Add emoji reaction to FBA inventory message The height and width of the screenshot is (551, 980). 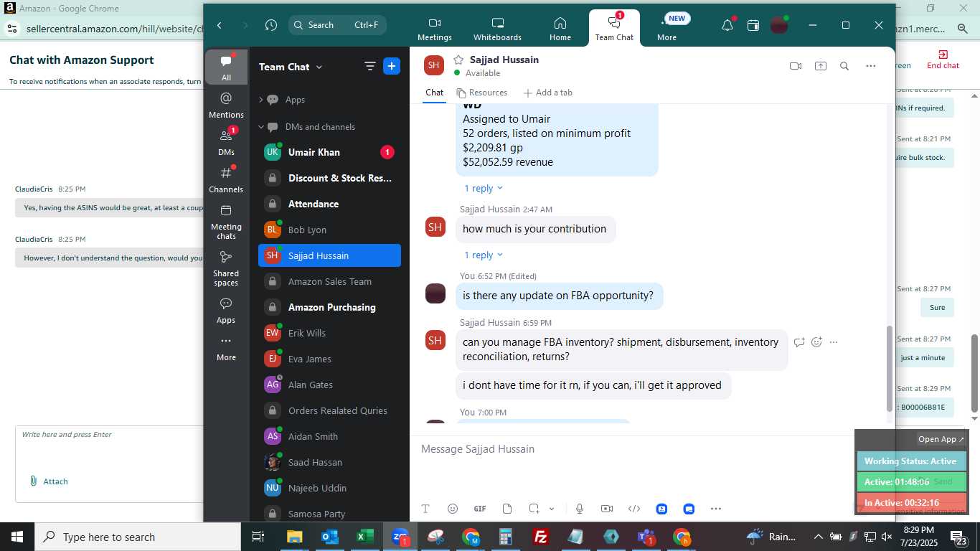[x=816, y=342]
